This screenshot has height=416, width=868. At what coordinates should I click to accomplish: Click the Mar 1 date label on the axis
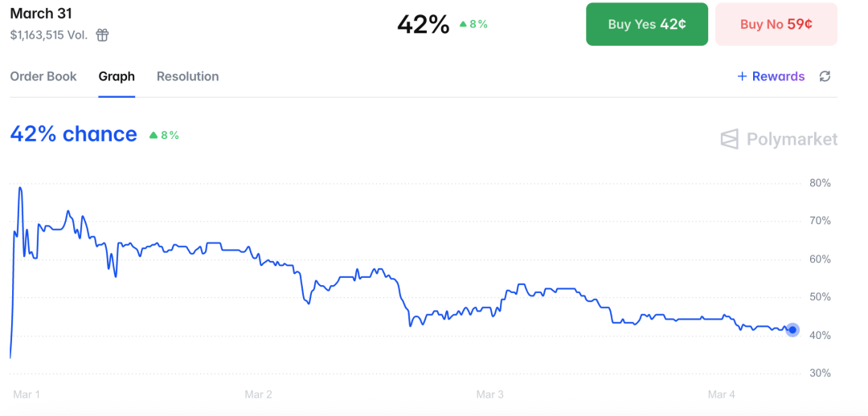[x=27, y=394]
